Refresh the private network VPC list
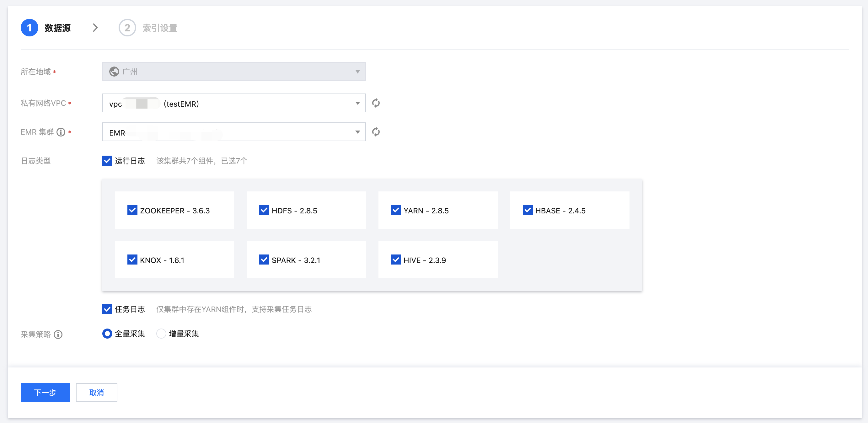This screenshot has width=868, height=423. point(376,103)
